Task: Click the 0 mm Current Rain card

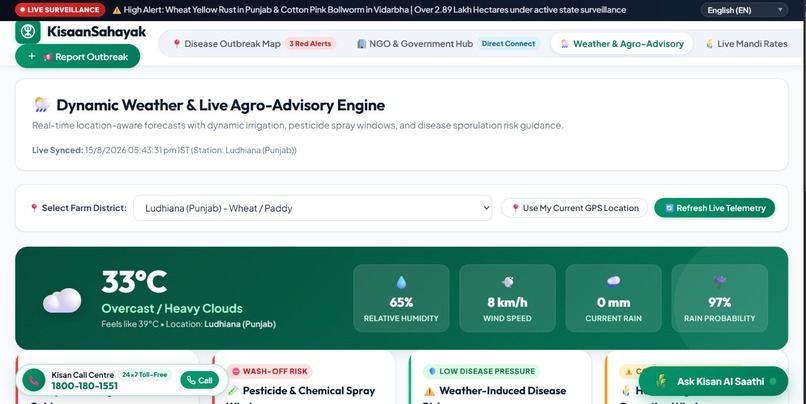Action: click(613, 298)
